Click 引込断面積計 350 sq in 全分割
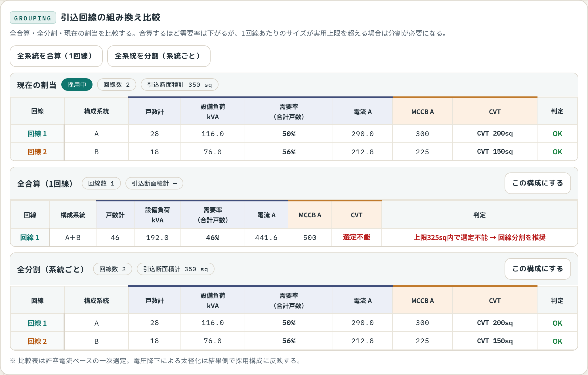588x375 pixels. pos(176,269)
